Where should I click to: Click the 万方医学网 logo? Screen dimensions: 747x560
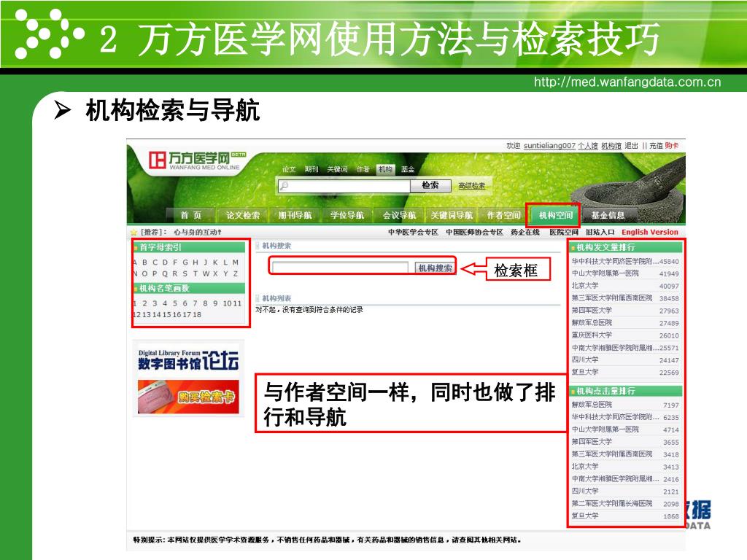point(197,160)
